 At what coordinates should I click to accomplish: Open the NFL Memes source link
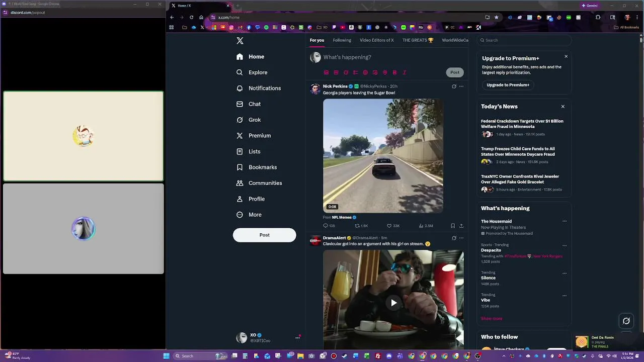(x=342, y=218)
